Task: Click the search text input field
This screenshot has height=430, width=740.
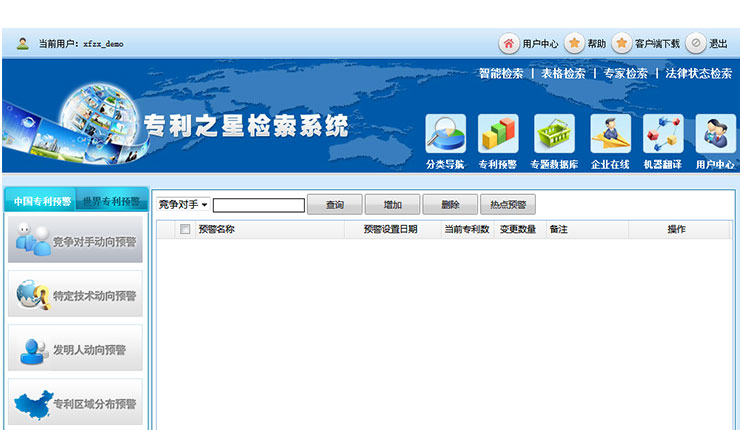Action: pyautogui.click(x=258, y=205)
